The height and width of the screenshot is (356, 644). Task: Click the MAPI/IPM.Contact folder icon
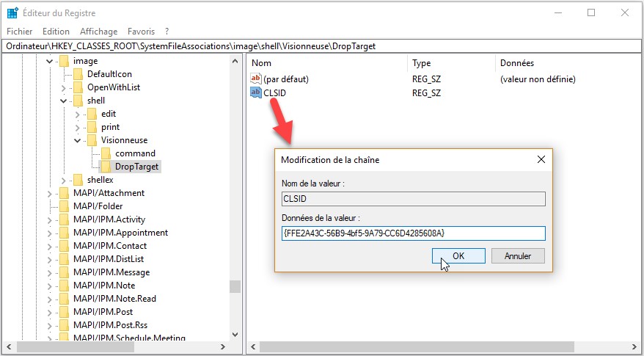(64, 246)
